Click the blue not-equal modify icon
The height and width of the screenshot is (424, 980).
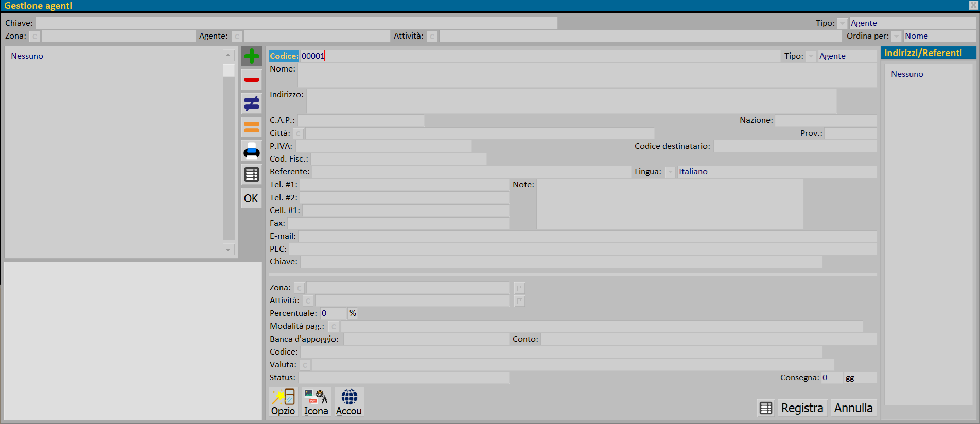[x=251, y=103]
